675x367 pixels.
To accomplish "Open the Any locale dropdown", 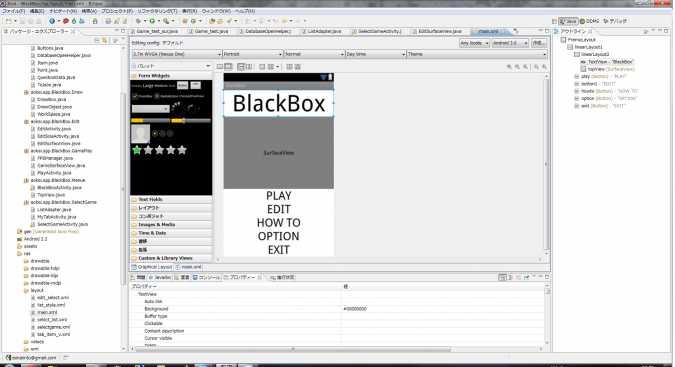I will pos(474,43).
